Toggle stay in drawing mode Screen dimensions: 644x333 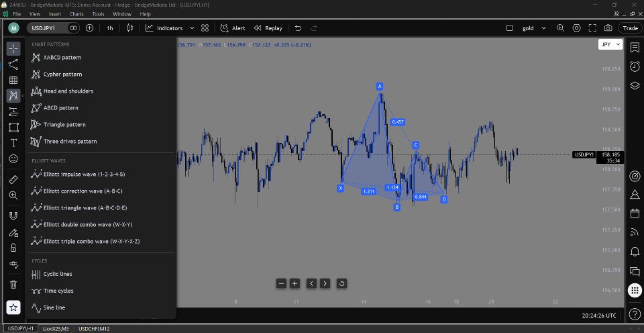13,233
